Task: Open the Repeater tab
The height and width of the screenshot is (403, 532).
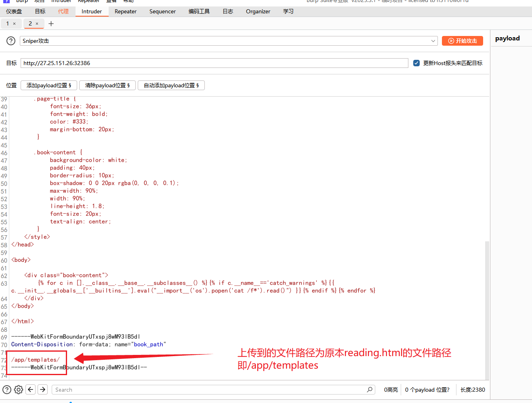Action: coord(126,11)
